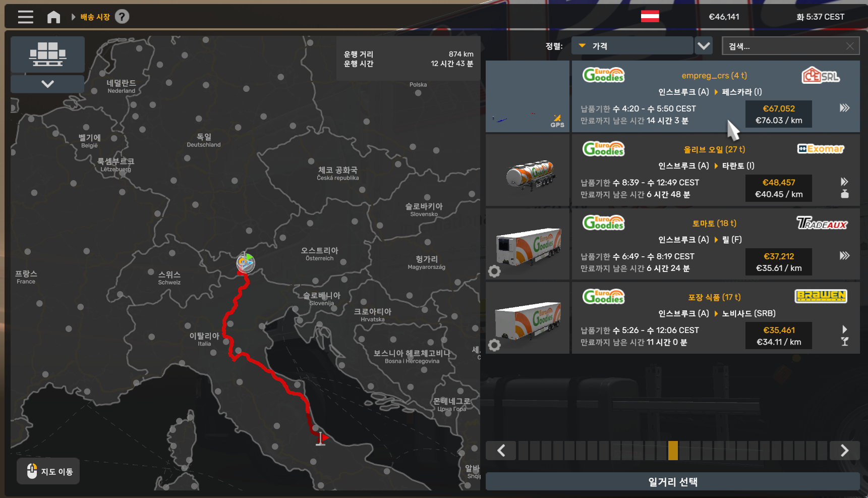Click GPS icon on first job thumbnail
Screen dimensions: 868x498
(557, 121)
